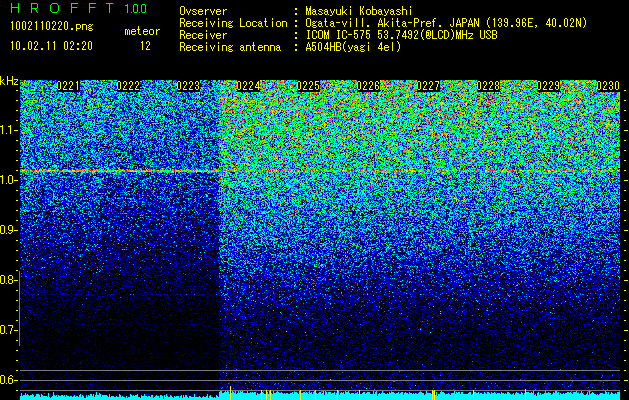Click the Receiver value ICOM IC-575
This screenshot has height=400, width=629.
401,35
